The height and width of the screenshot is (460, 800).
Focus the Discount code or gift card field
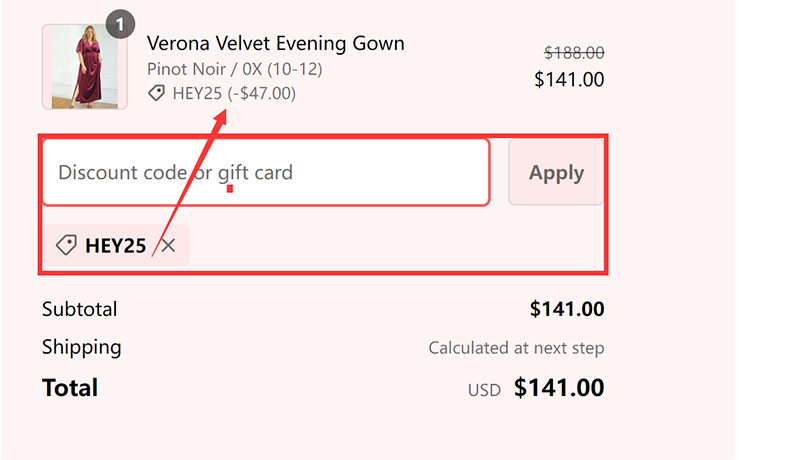pyautogui.click(x=265, y=172)
